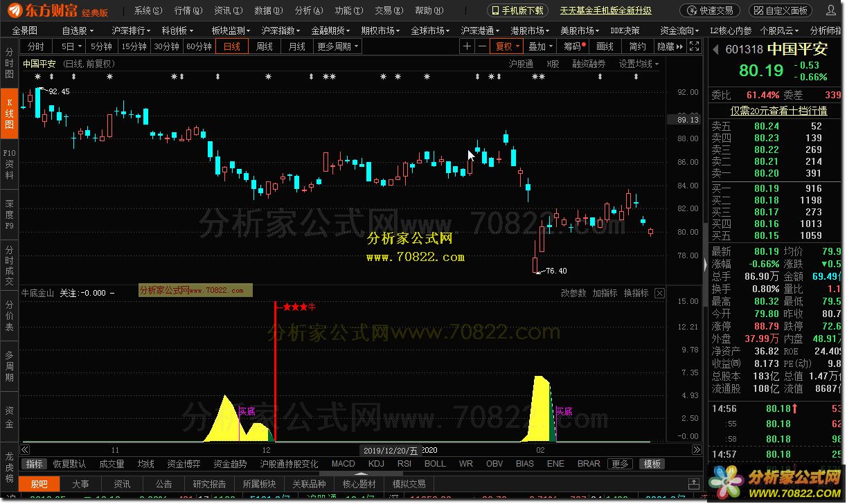Image resolution: width=847 pixels, height=504 pixels.
Task: Select the K线图 sidebar view
Action: (9, 114)
